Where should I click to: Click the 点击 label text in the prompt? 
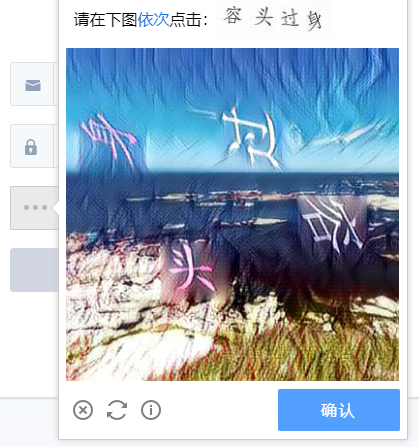(x=186, y=20)
